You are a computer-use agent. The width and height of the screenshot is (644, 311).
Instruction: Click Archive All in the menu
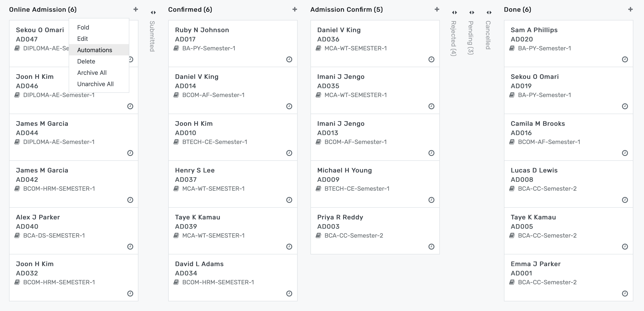(x=92, y=73)
